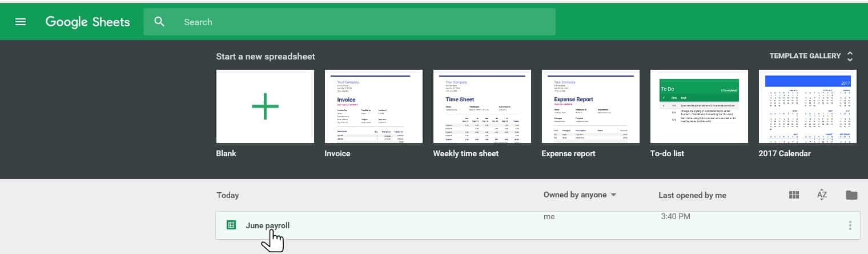Click the To-do list label
The image size is (868, 254).
(x=667, y=153)
